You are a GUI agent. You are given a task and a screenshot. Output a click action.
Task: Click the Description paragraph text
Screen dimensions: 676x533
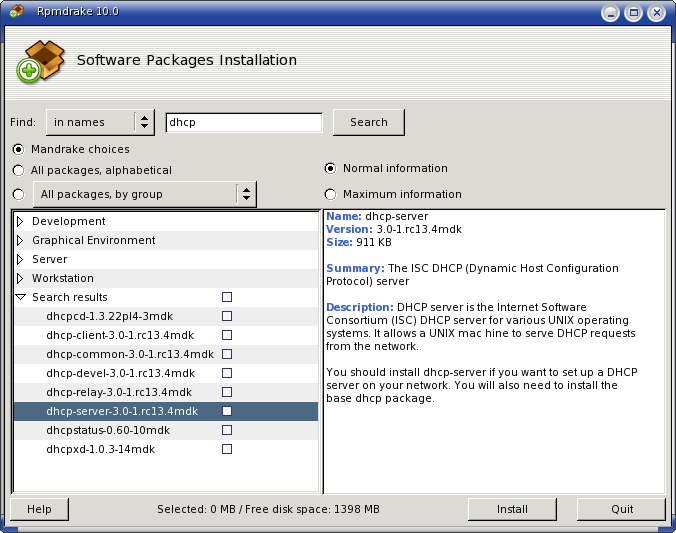(x=482, y=326)
